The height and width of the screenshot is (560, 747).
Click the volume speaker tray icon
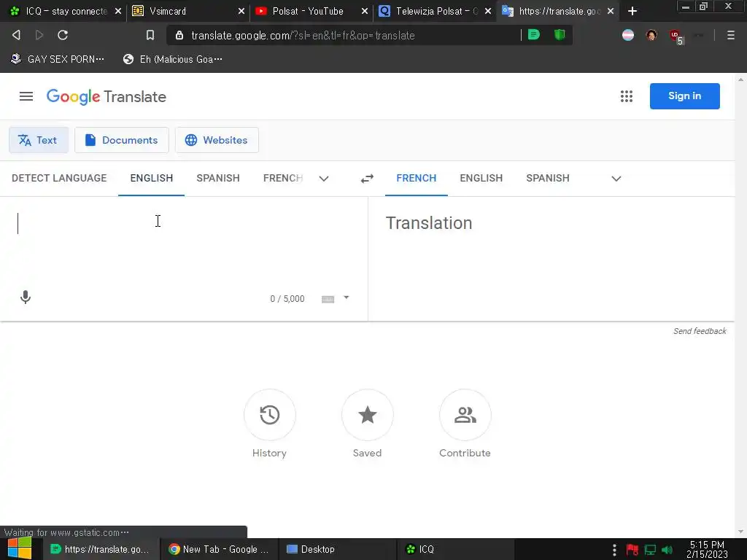pos(667,550)
